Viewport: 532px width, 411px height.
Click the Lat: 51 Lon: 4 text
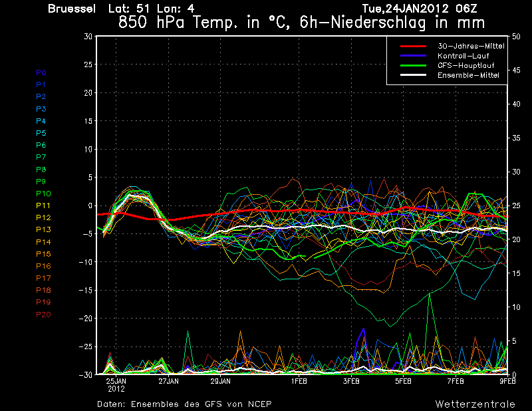(152, 9)
